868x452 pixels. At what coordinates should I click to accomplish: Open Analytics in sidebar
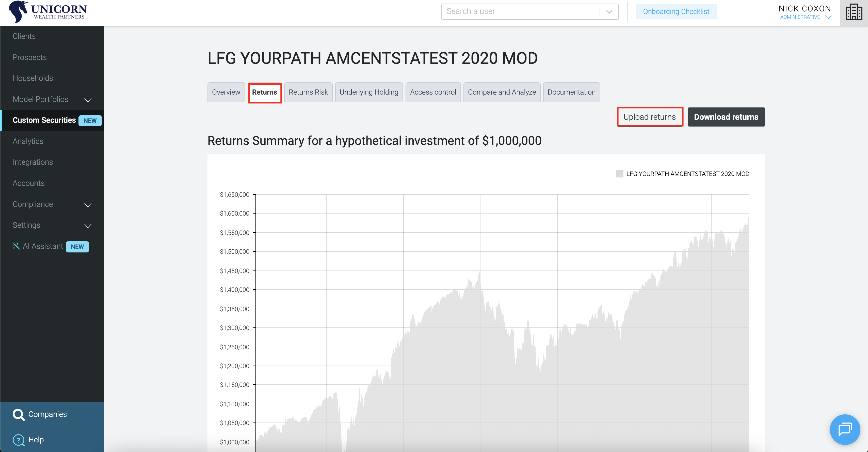tap(28, 141)
